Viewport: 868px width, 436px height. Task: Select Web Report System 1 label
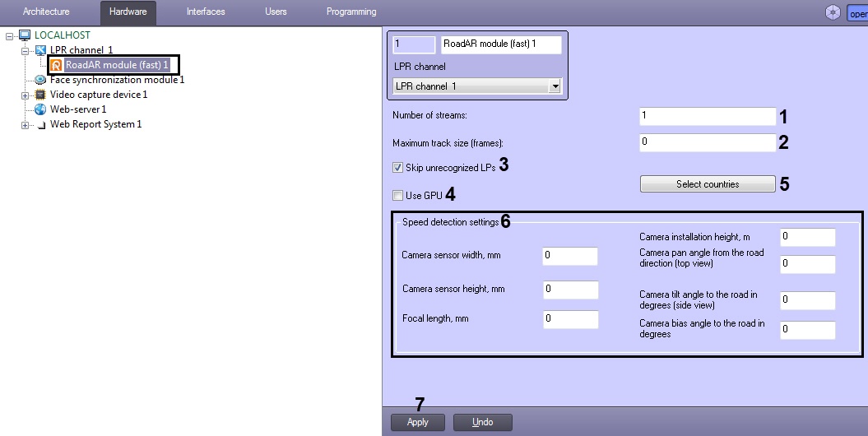coord(95,124)
